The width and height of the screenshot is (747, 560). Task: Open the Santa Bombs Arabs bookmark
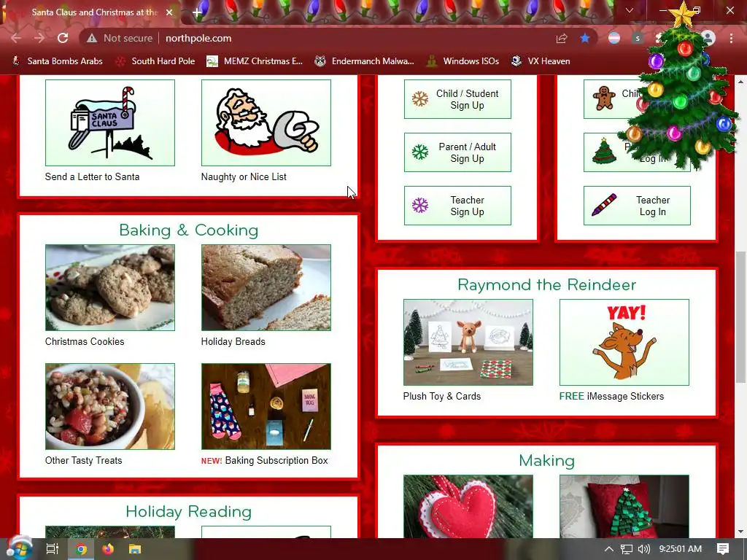pos(58,61)
